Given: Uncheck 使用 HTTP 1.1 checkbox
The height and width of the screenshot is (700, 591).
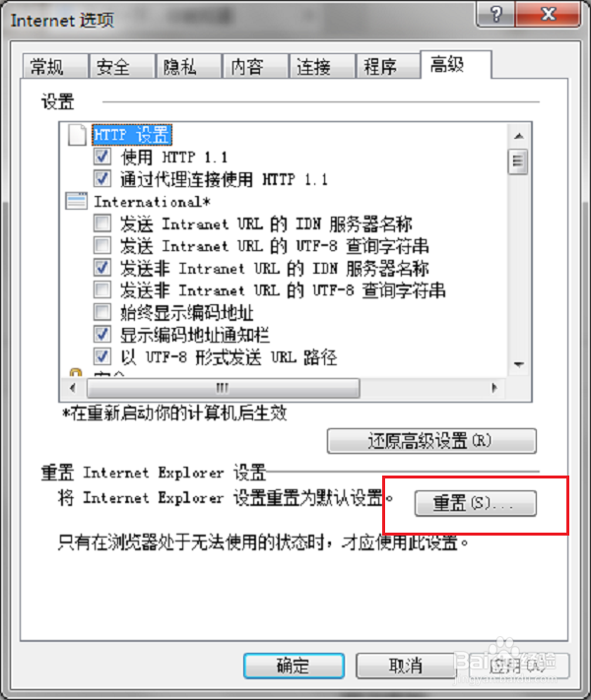Looking at the screenshot, I should 102,157.
